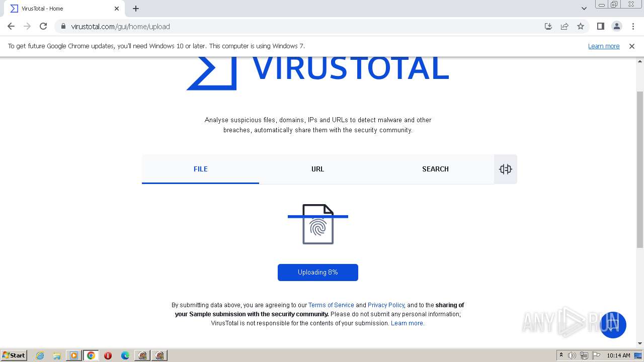Launch media player from taskbar
644x362 pixels.
pyautogui.click(x=74, y=355)
